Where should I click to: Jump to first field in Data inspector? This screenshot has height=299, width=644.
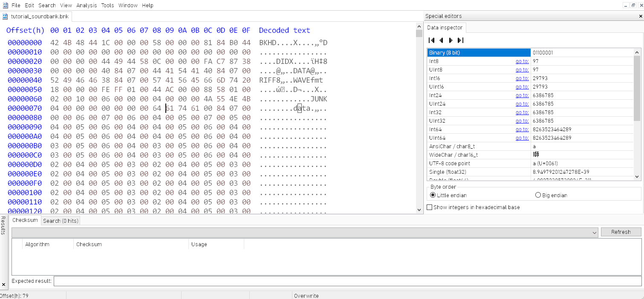coord(431,40)
